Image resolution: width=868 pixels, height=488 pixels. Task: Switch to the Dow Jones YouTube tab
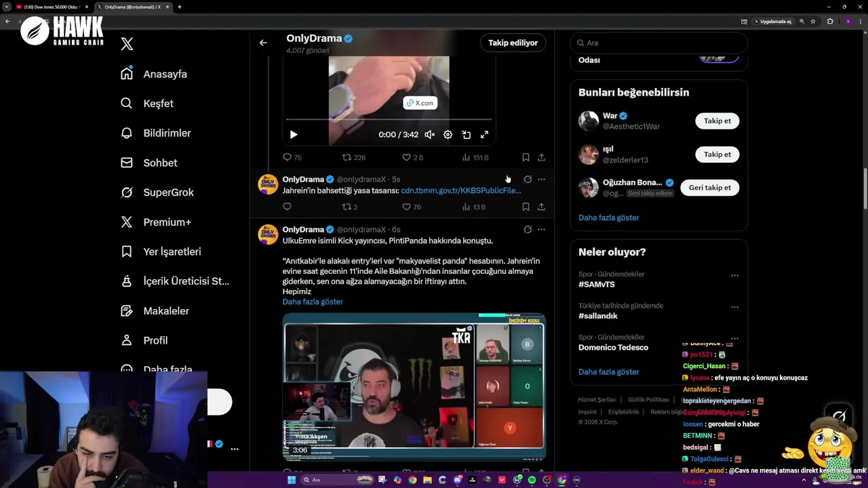coord(52,7)
